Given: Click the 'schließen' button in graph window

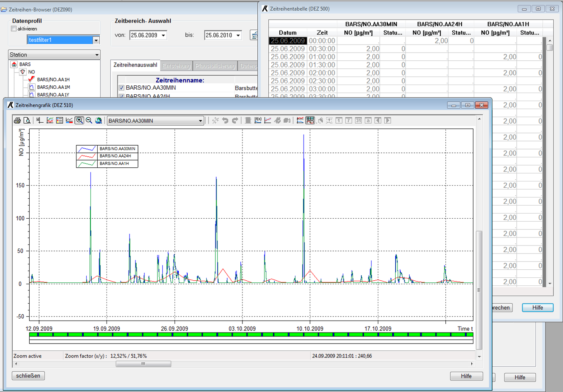Looking at the screenshot, I should [28, 375].
